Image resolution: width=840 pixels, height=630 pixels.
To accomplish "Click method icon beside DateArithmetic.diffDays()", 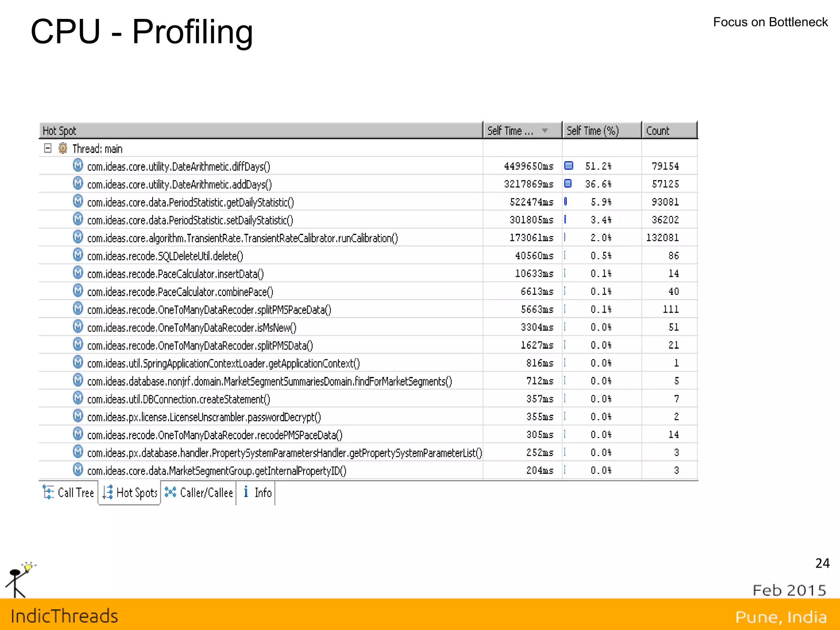I will coord(78,165).
